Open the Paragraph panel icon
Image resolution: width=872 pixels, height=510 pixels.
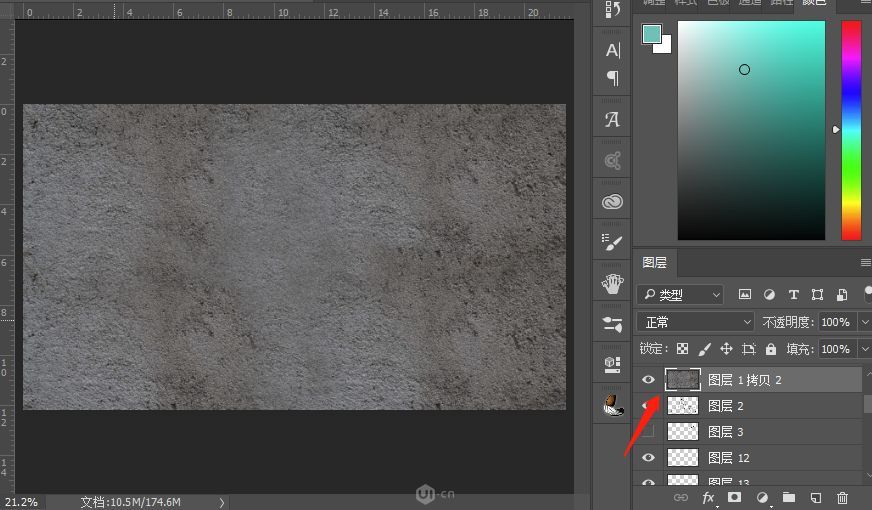click(613, 78)
